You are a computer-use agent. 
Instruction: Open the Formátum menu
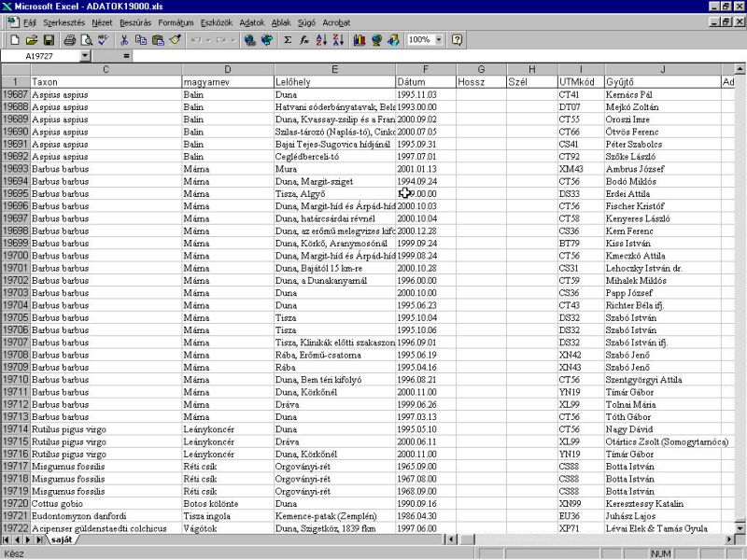(x=176, y=22)
